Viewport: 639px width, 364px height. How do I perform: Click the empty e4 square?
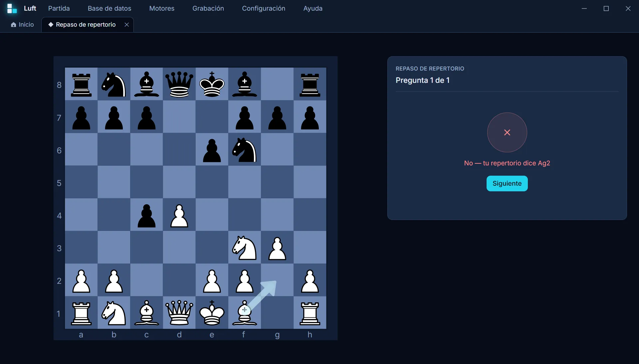coord(212,215)
